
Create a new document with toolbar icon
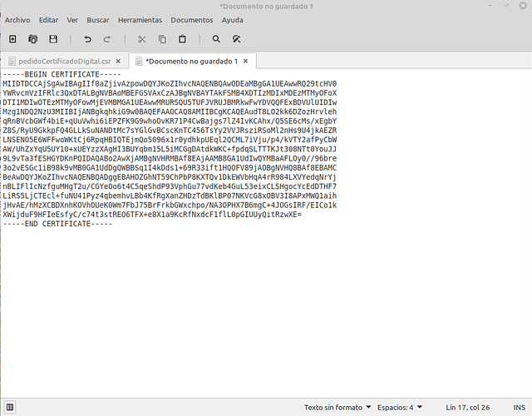pyautogui.click(x=12, y=39)
